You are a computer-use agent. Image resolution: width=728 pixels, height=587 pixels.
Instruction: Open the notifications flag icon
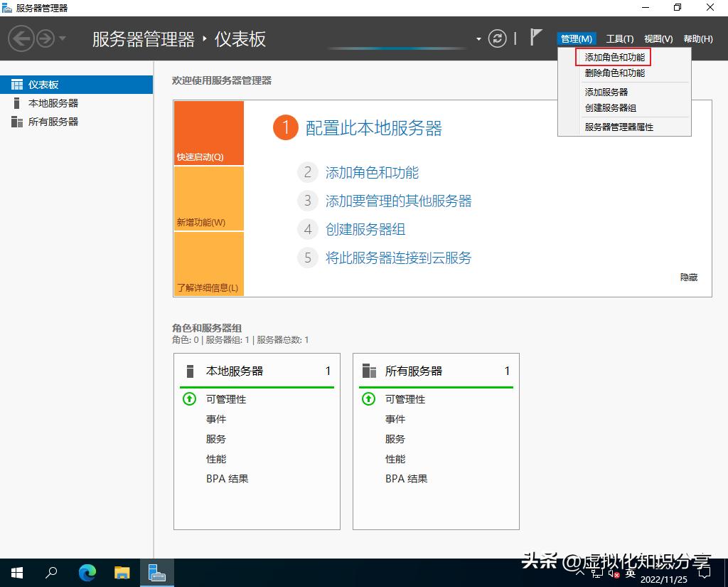[535, 38]
